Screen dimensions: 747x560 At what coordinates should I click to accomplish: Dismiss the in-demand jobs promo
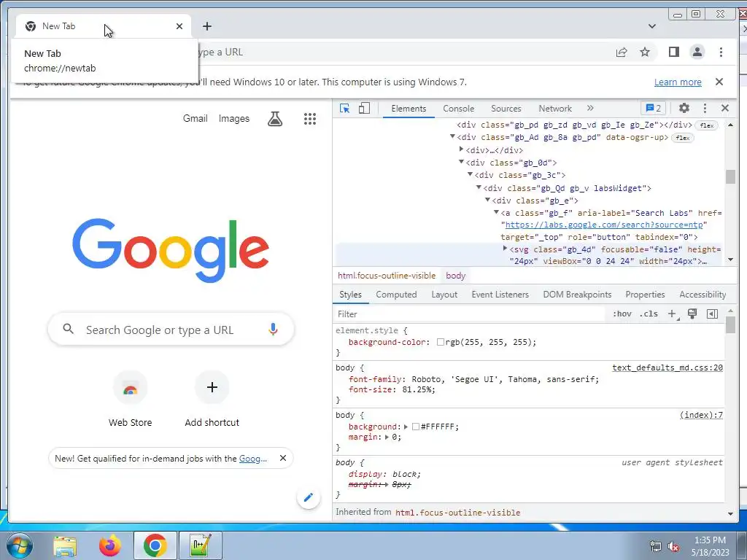click(283, 458)
